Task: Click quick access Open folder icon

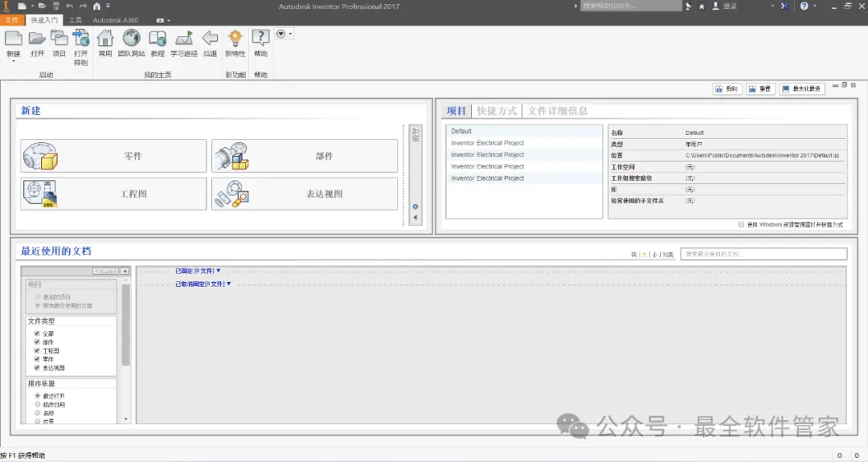Action: (42, 6)
